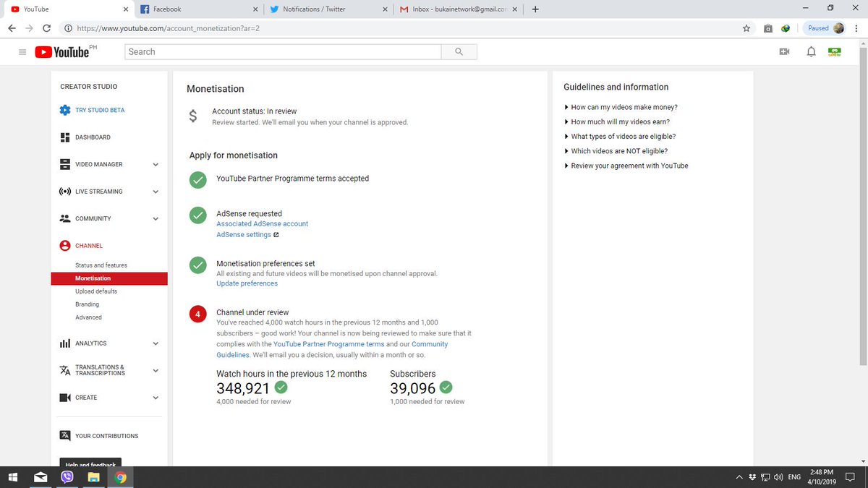This screenshot has height=488, width=868.
Task: Open the volume control in the tray
Action: (x=778, y=477)
